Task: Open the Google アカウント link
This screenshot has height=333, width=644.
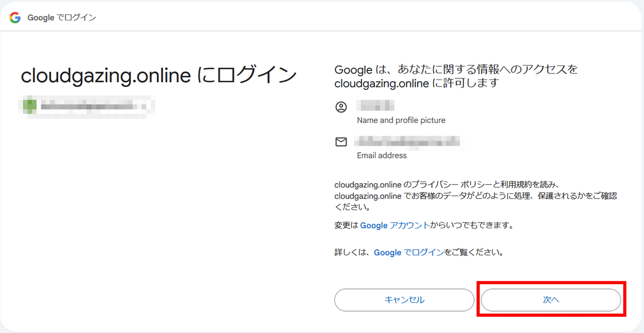Action: point(395,226)
